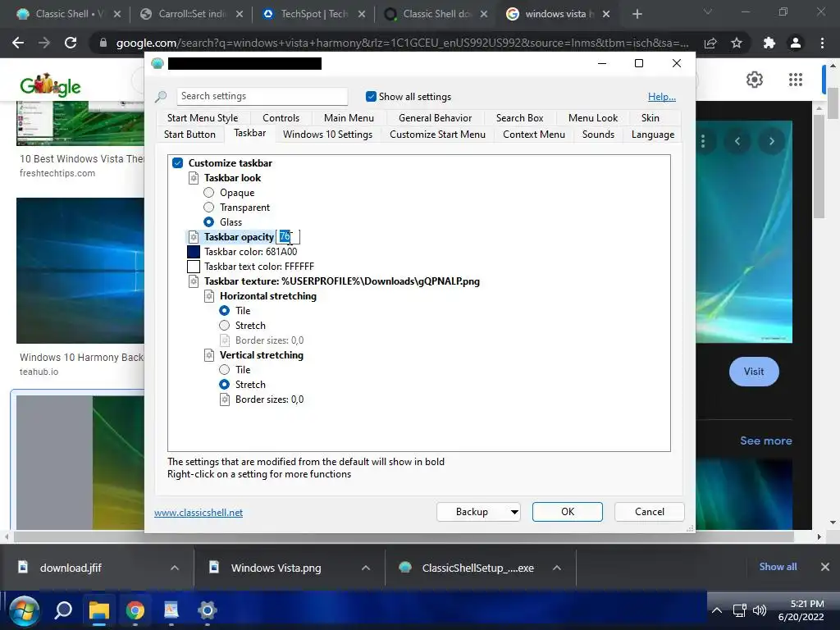The image size is (840, 630).
Task: Click network icon in system tray
Action: 740,610
